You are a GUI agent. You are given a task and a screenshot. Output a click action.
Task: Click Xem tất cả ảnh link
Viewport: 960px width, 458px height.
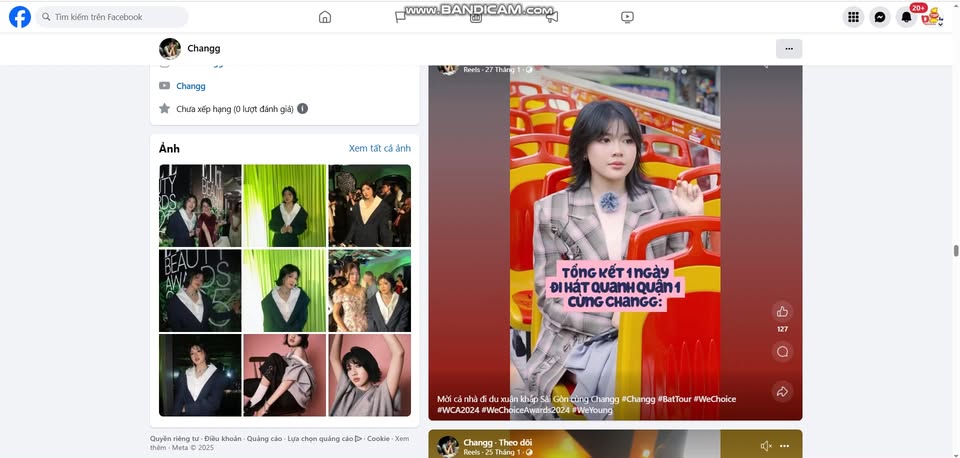click(379, 148)
